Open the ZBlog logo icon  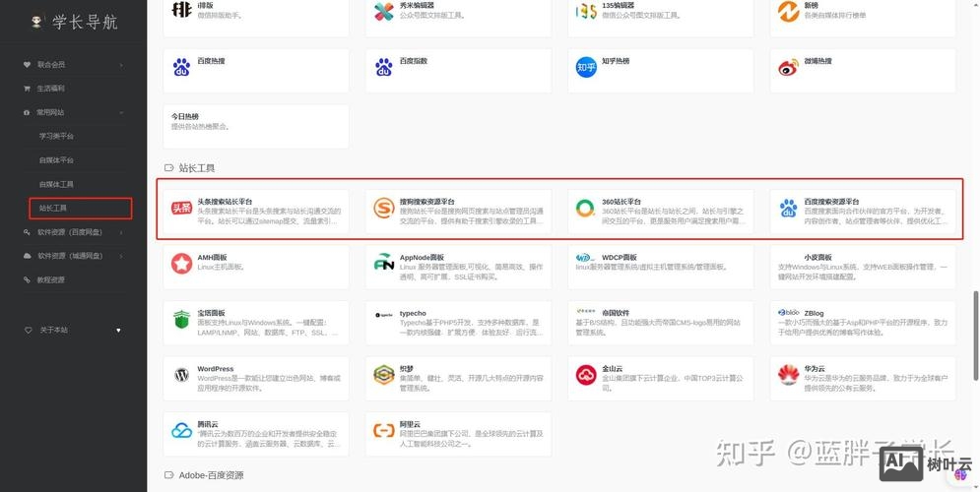tap(789, 312)
